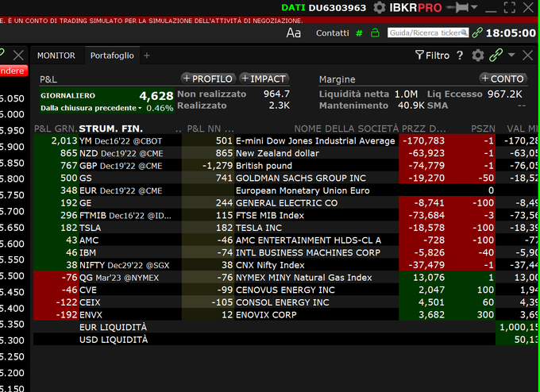Click portfolio panel green link chain icon

coord(496,55)
